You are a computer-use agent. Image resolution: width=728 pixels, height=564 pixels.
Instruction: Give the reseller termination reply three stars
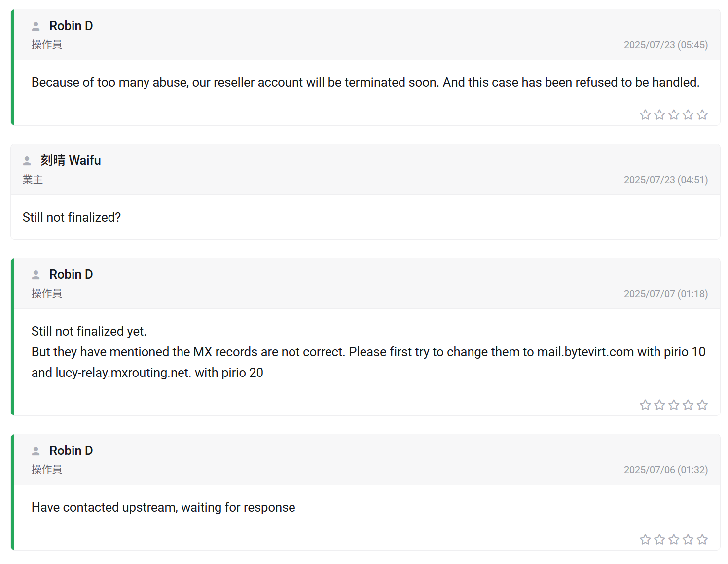click(674, 115)
